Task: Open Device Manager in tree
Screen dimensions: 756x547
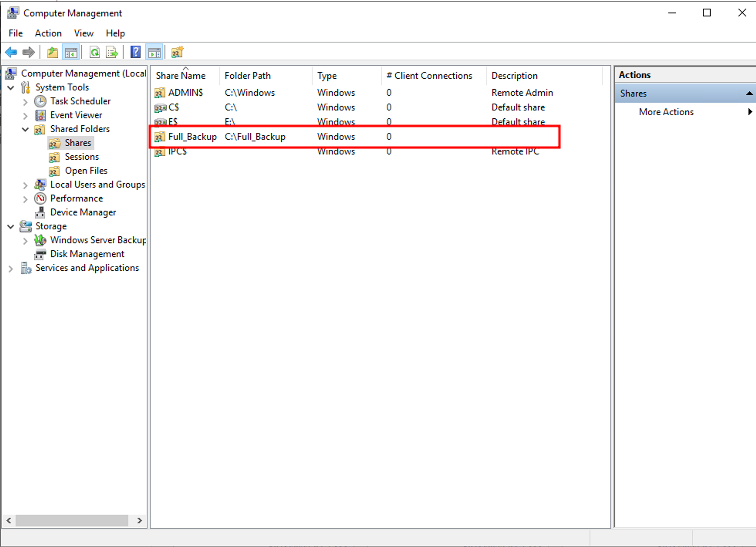Action: (x=83, y=212)
